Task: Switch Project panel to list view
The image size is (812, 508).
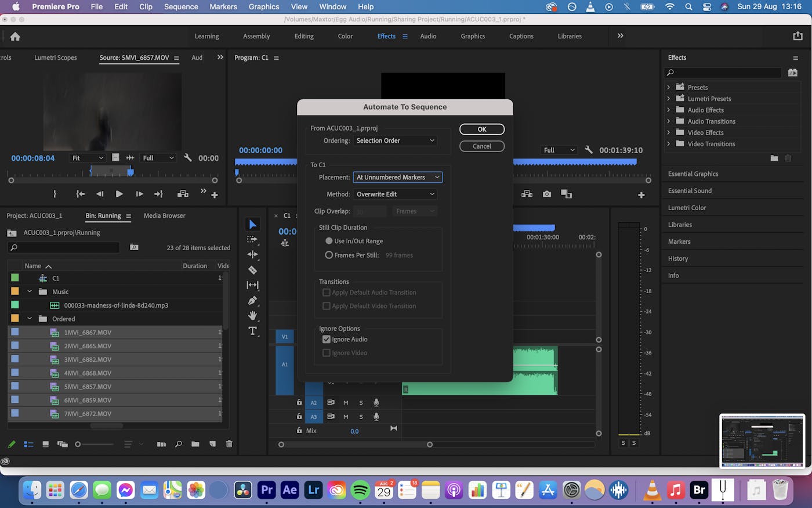Action: (x=28, y=444)
